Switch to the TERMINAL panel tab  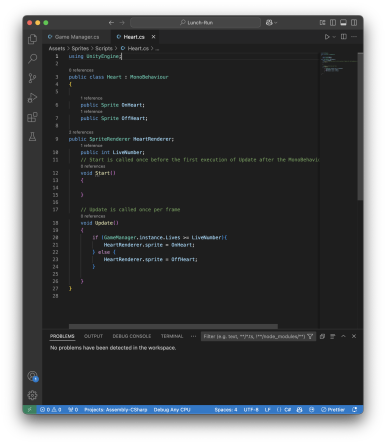(x=172, y=336)
